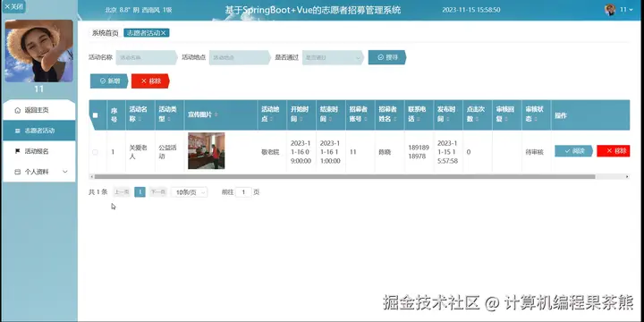Open the 是否通过 dropdown

[333, 57]
